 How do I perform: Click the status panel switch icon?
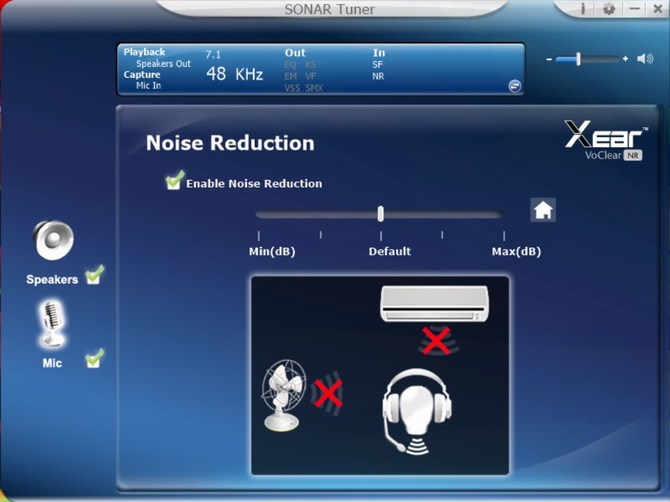tap(514, 86)
